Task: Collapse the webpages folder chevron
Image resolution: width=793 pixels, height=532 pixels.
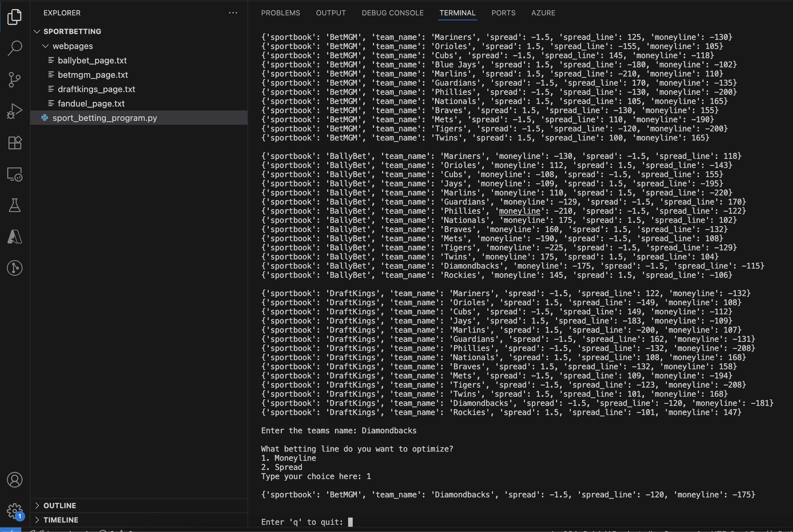Action: coord(45,46)
